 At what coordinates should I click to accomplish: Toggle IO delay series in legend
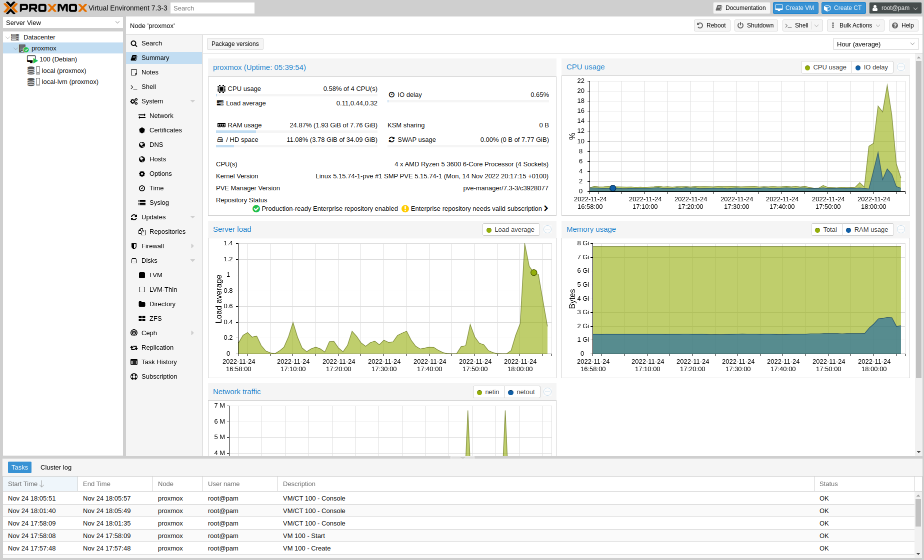[872, 67]
